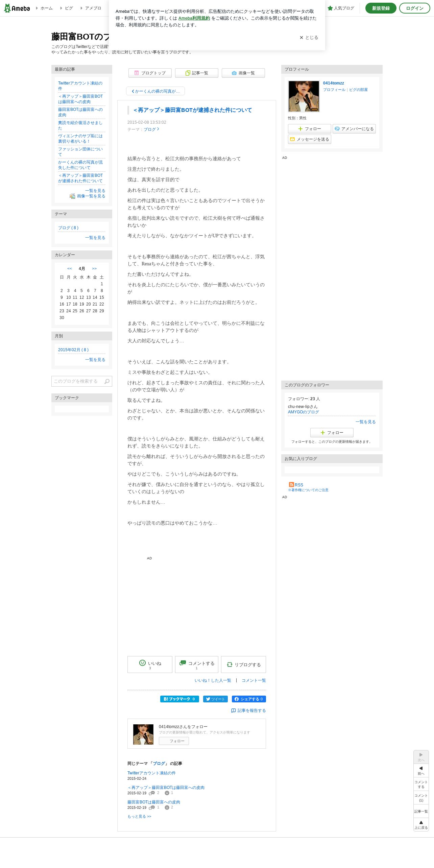This screenshot has width=434, height=868.
Task: Click 上に戻る arrow button
Action: pyautogui.click(x=421, y=825)
